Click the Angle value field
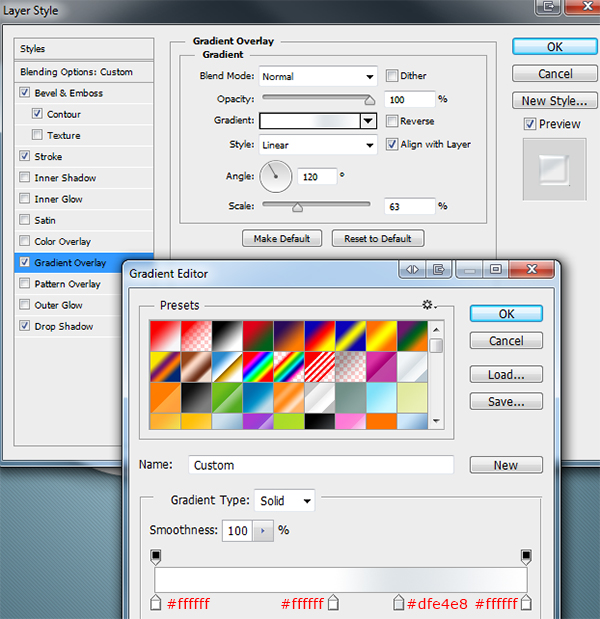This screenshot has height=619, width=600. tap(317, 176)
